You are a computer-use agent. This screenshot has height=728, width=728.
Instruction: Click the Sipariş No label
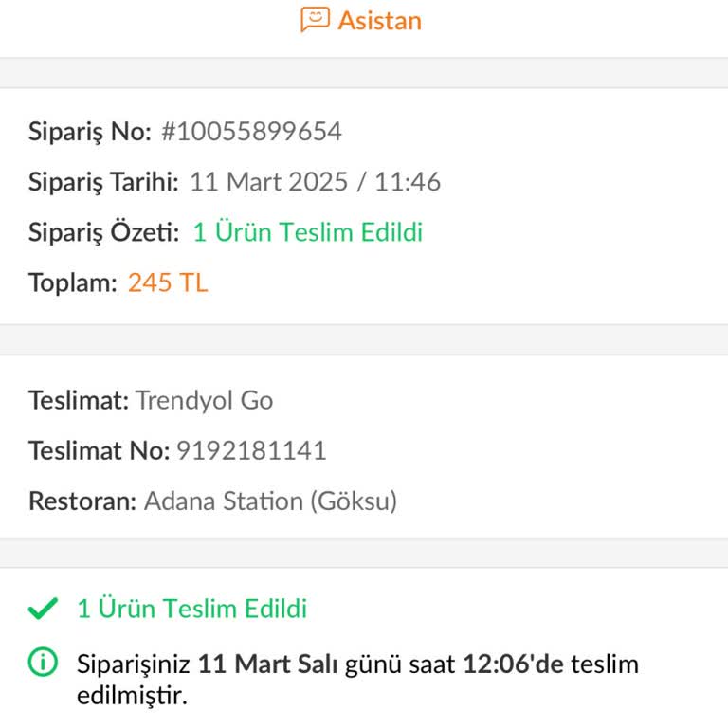pos(90,132)
